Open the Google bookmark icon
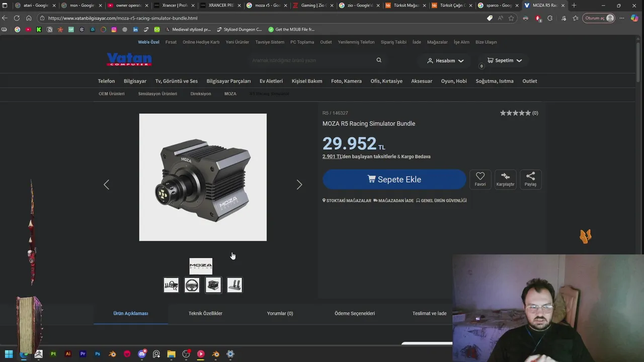 pos(18,30)
